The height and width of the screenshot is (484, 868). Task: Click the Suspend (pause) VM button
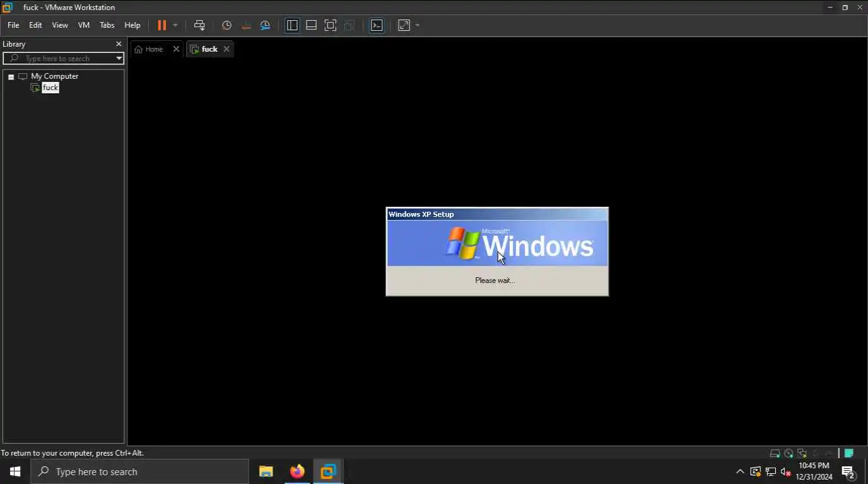(x=161, y=25)
